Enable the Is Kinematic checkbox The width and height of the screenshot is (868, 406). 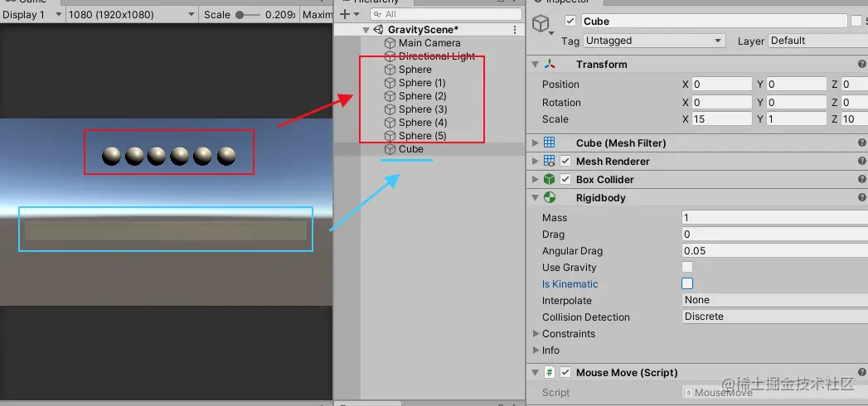tap(687, 283)
